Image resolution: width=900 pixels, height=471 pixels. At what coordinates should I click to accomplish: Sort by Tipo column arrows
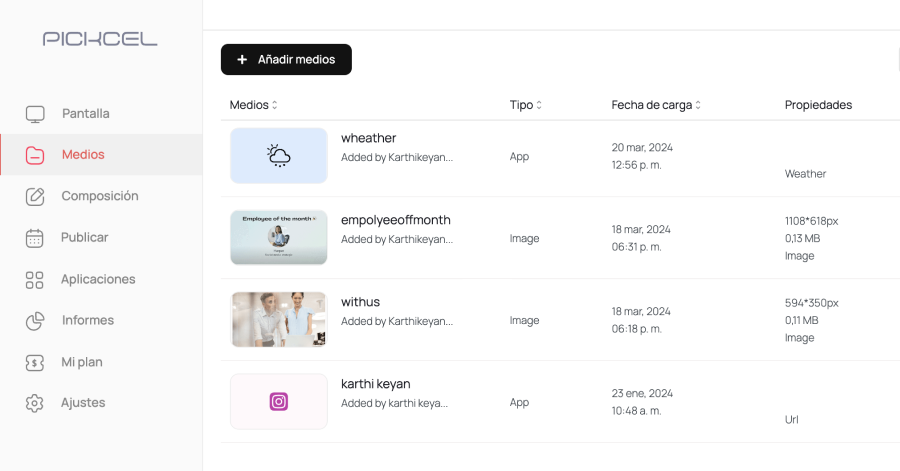point(539,105)
